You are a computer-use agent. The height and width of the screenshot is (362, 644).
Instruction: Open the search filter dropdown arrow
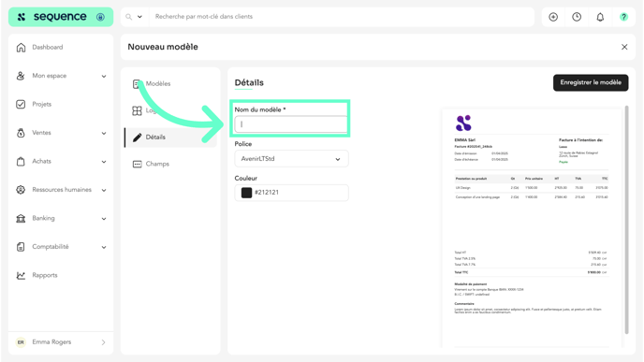point(139,17)
